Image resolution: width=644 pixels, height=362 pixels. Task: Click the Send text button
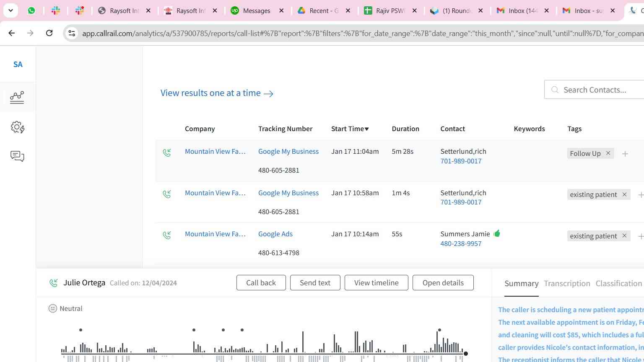coord(315,283)
